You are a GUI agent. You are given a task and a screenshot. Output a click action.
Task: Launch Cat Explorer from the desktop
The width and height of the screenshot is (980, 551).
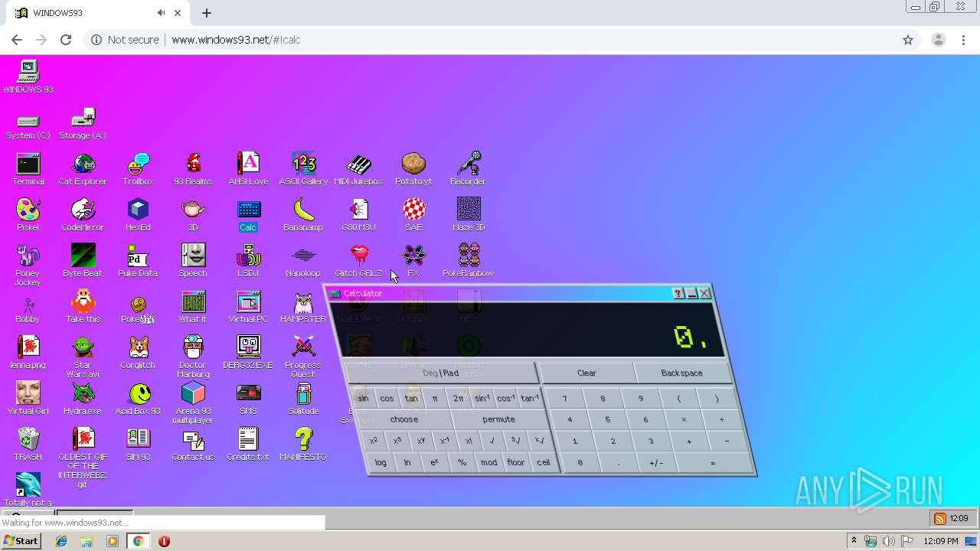pyautogui.click(x=83, y=169)
